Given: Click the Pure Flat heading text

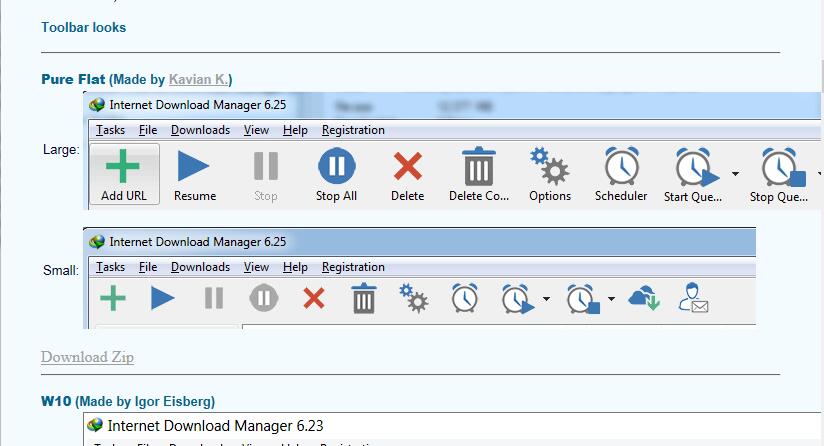Looking at the screenshot, I should click(73, 79).
